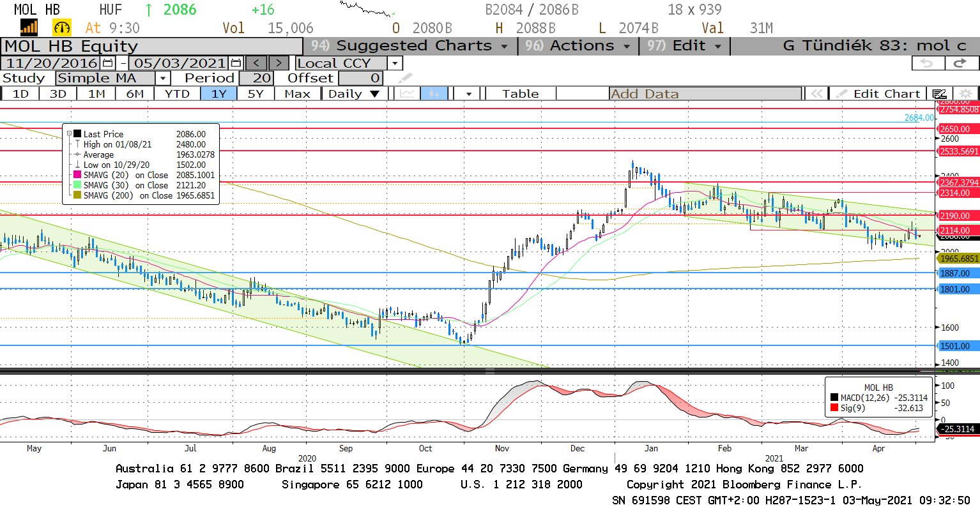Select the YTD range tab

point(177,94)
